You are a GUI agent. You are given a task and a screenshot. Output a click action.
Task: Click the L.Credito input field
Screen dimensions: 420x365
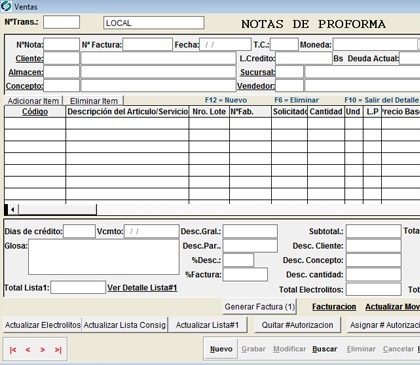pyautogui.click(x=304, y=58)
